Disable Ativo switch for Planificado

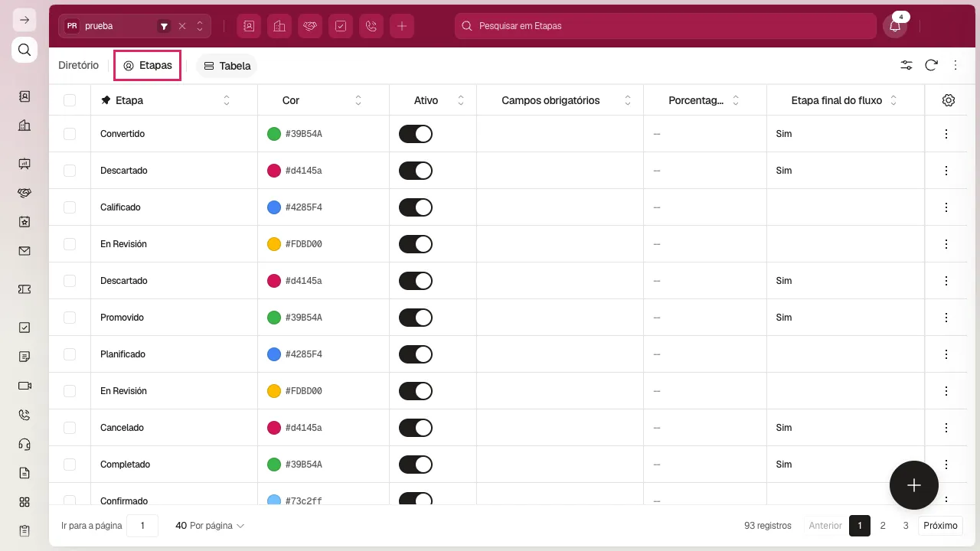pyautogui.click(x=416, y=354)
